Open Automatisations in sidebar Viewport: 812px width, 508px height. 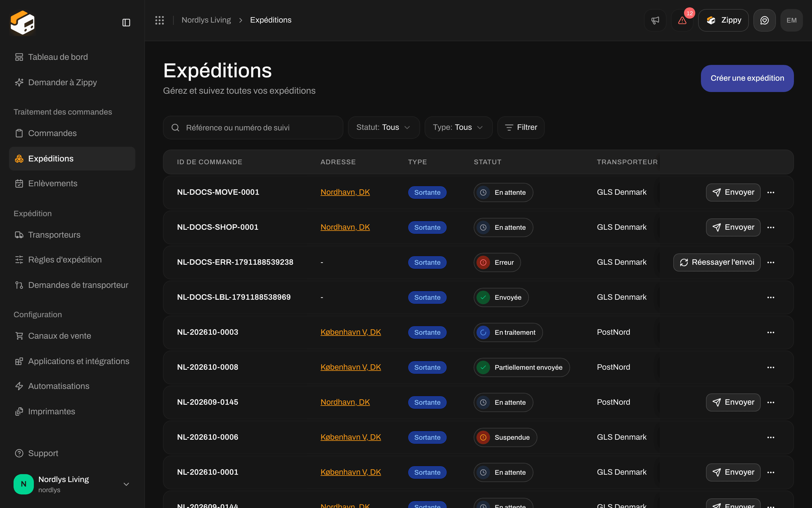click(72, 386)
